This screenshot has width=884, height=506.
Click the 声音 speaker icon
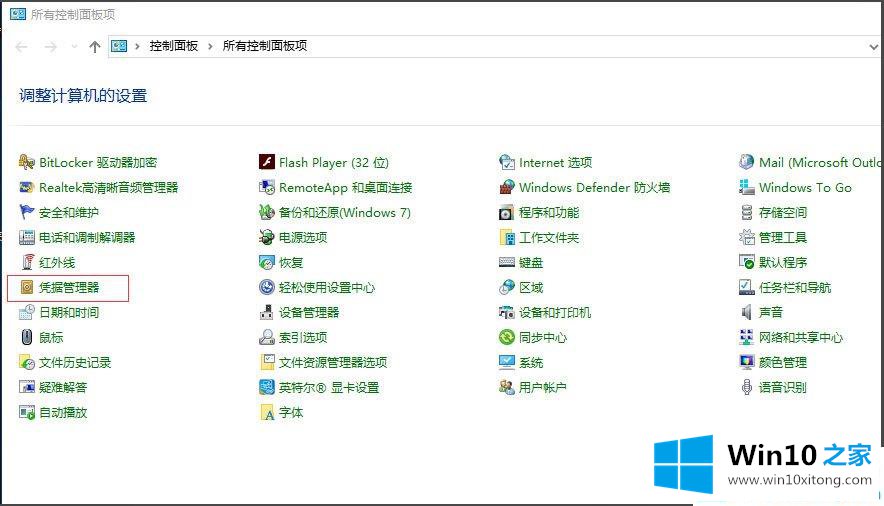coord(746,312)
